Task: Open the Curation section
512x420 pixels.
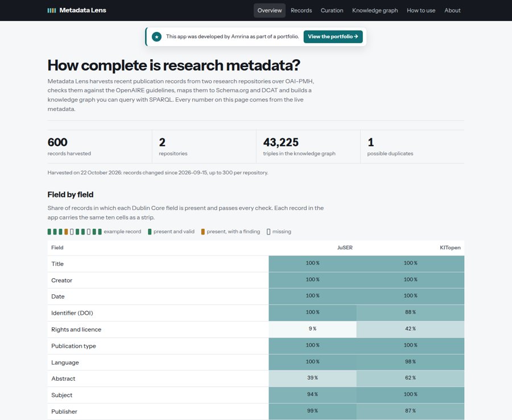Action: tap(332, 10)
